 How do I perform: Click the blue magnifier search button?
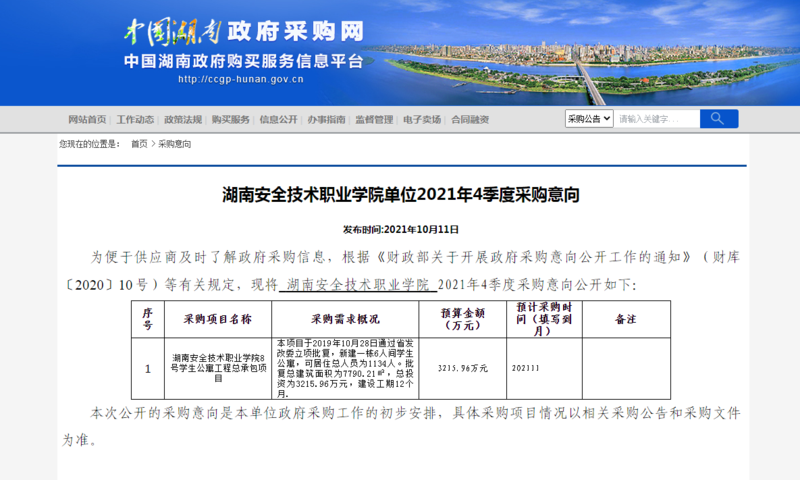coord(719,119)
